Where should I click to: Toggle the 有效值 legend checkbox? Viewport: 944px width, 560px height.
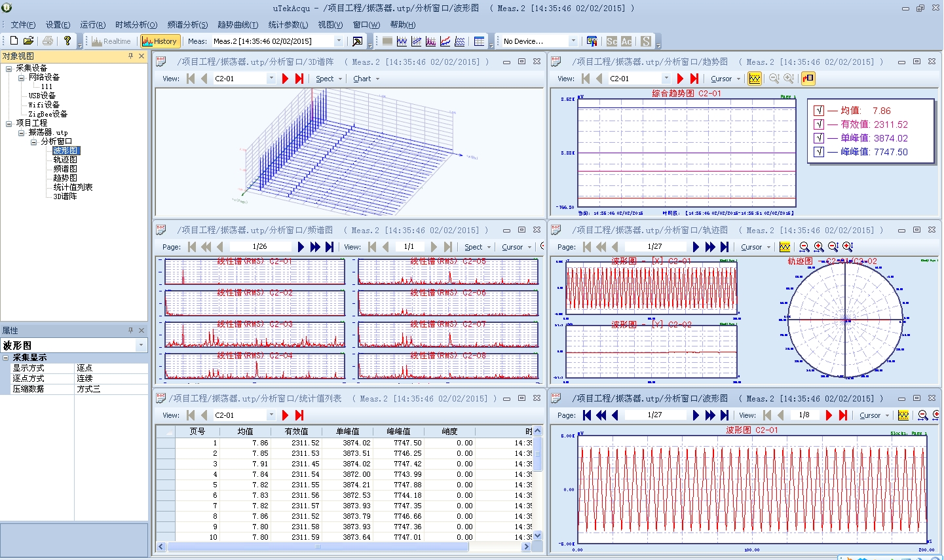(819, 124)
